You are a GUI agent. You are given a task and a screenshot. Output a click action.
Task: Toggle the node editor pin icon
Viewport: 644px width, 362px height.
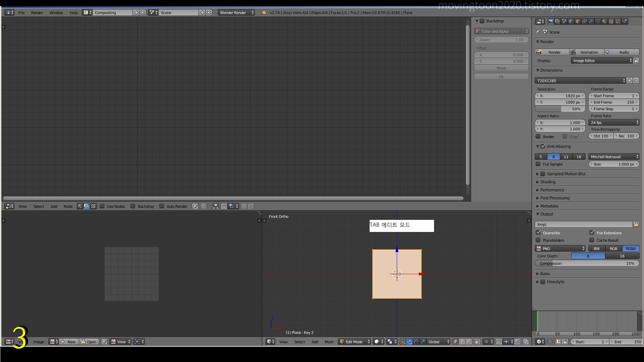coord(195,206)
